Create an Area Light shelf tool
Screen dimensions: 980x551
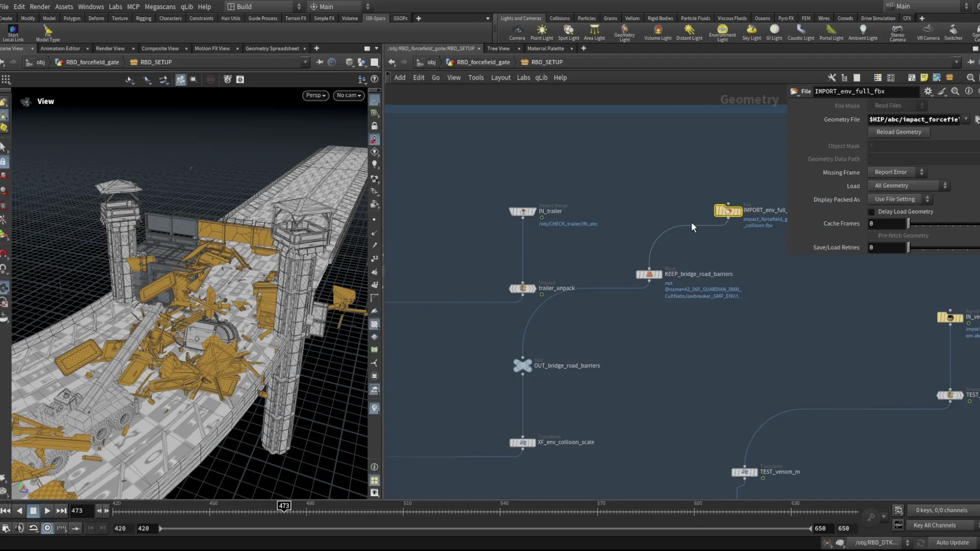(x=594, y=33)
